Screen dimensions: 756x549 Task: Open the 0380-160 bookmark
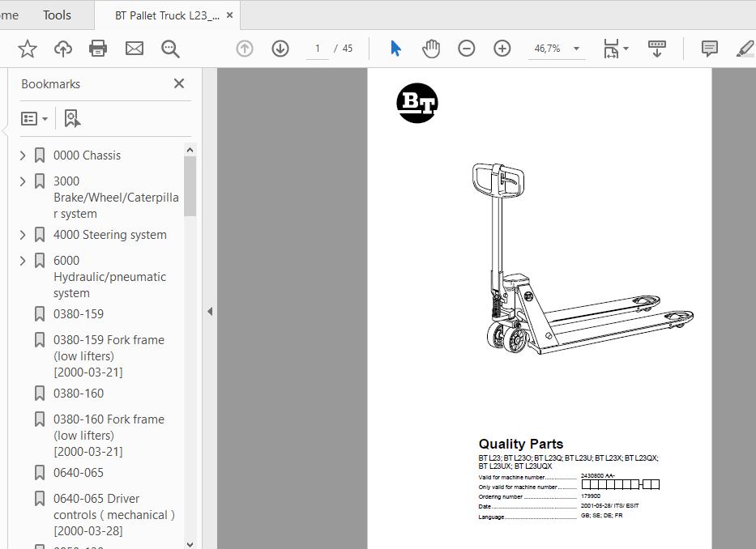click(x=79, y=394)
